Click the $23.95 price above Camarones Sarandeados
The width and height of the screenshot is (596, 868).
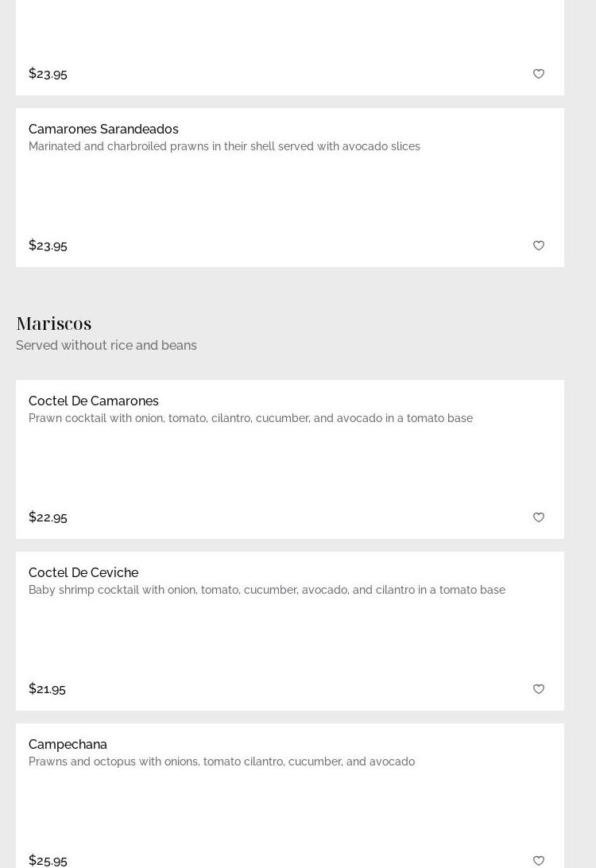(x=48, y=73)
